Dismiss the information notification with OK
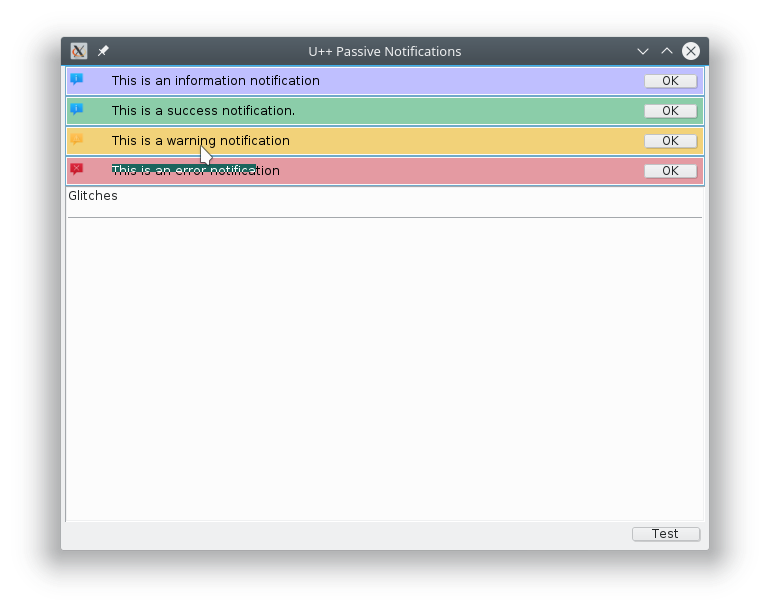770x611 pixels. pyautogui.click(x=670, y=81)
